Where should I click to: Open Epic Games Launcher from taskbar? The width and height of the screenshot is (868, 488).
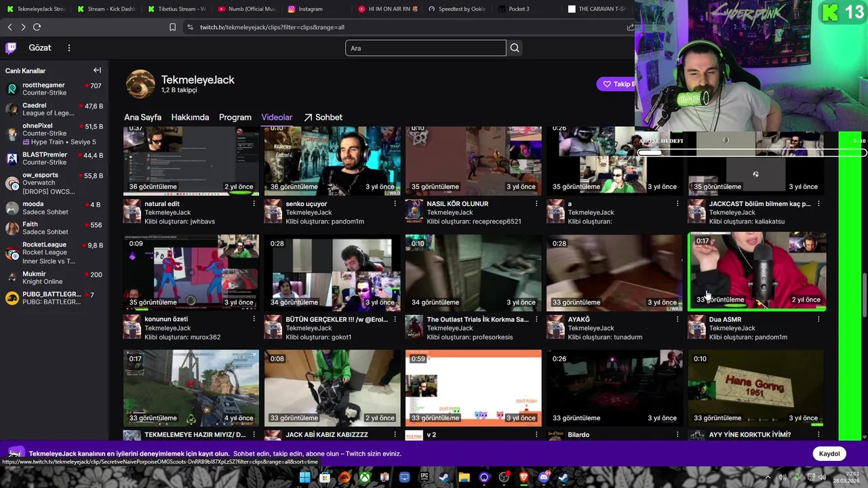coord(424,478)
